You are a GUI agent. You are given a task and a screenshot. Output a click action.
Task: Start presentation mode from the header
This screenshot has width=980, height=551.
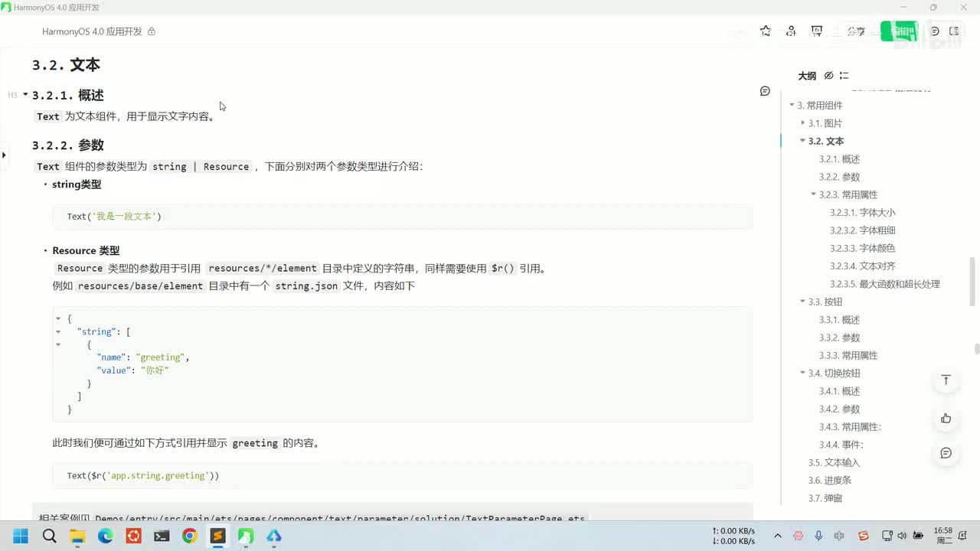pyautogui.click(x=817, y=31)
